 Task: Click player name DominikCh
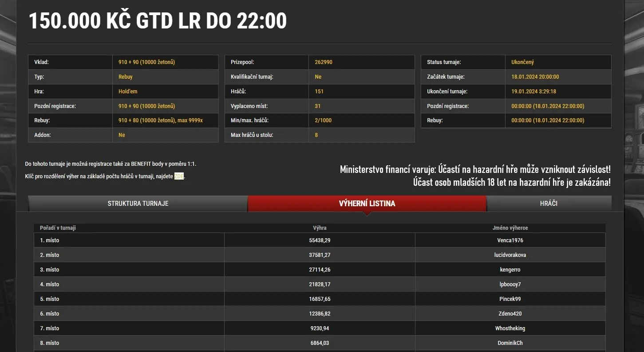510,343
